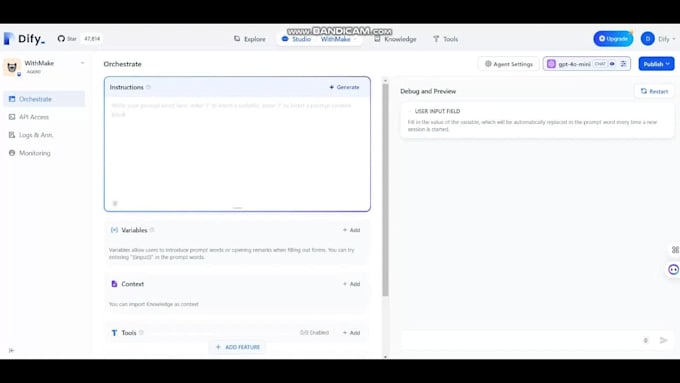The image size is (680, 383).
Task: Click the CHAT model mode badge
Action: (x=600, y=64)
